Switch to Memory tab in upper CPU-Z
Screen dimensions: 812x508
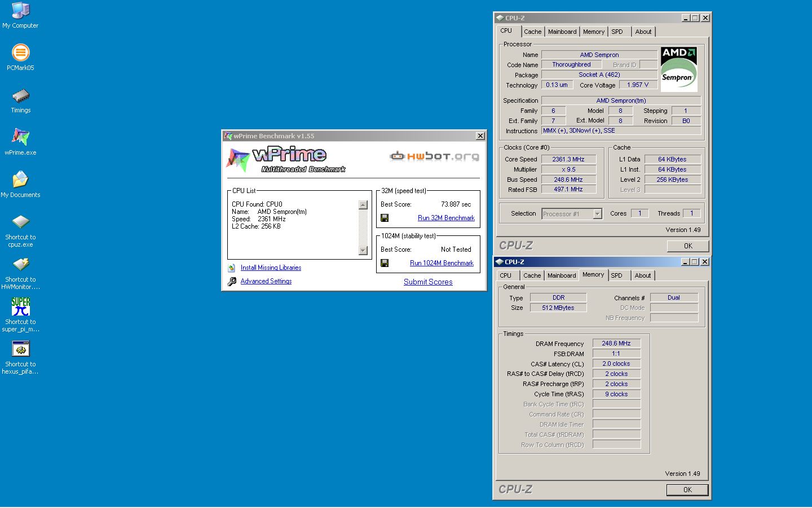pos(594,32)
